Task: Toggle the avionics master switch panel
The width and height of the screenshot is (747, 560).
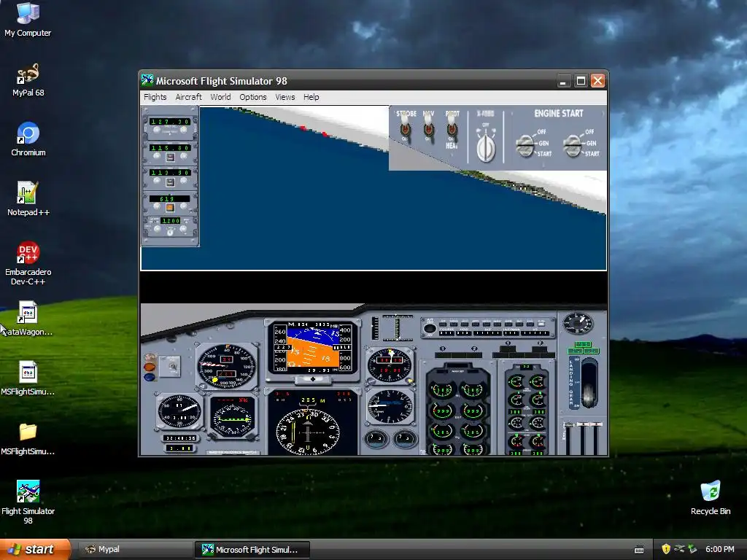Action: tap(169, 366)
